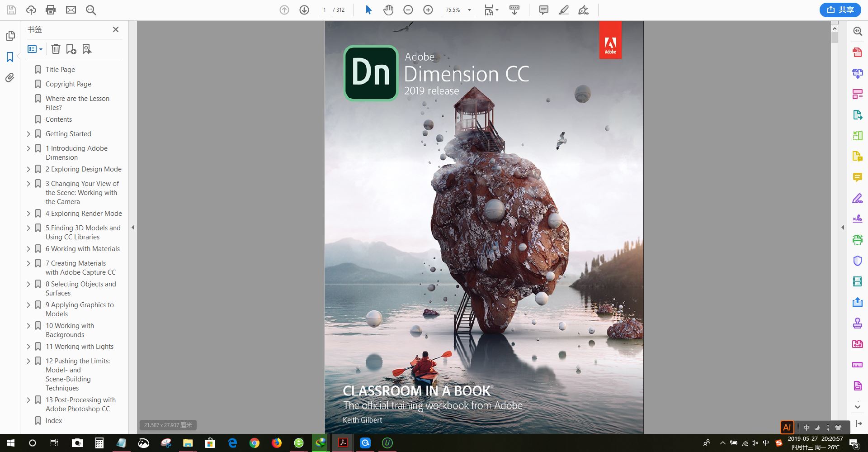The image size is (868, 452).
Task: Show more tools chevron in right pane
Action: [x=857, y=407]
